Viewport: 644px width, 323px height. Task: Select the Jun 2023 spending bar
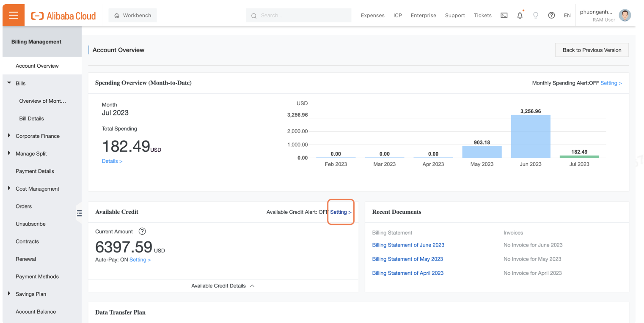[530, 136]
